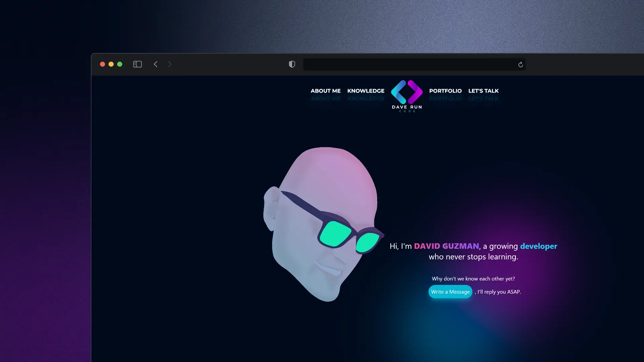Click the browser back arrow

156,64
